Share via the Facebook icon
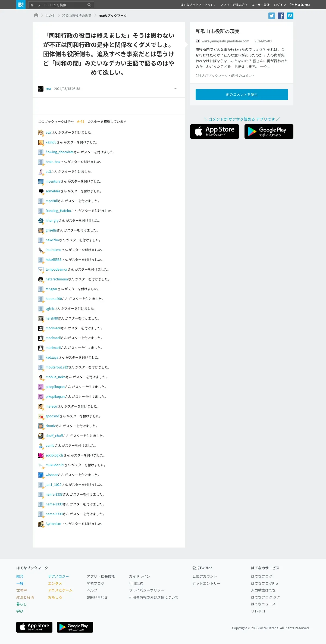This screenshot has height=644, width=326. click(x=281, y=16)
